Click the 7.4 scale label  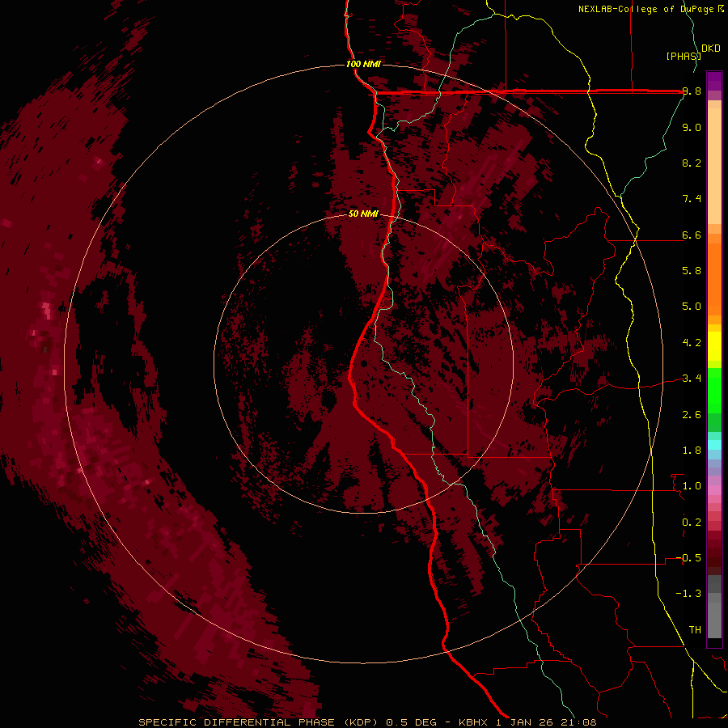click(x=692, y=199)
